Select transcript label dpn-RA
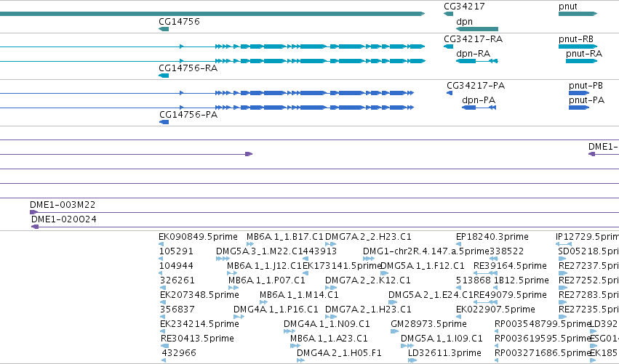This screenshot has width=619, height=364. click(x=473, y=54)
